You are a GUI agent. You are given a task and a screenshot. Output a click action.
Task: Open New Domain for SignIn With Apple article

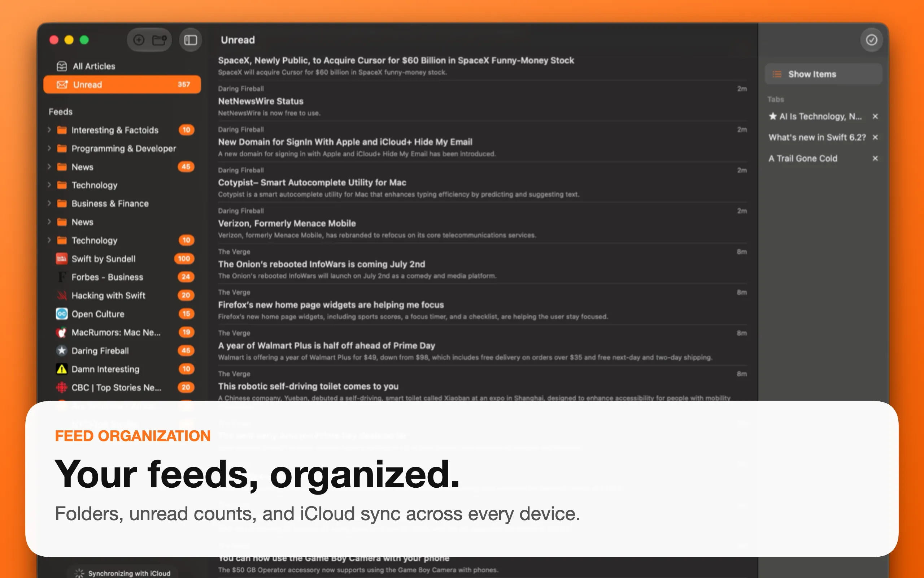[482, 142]
